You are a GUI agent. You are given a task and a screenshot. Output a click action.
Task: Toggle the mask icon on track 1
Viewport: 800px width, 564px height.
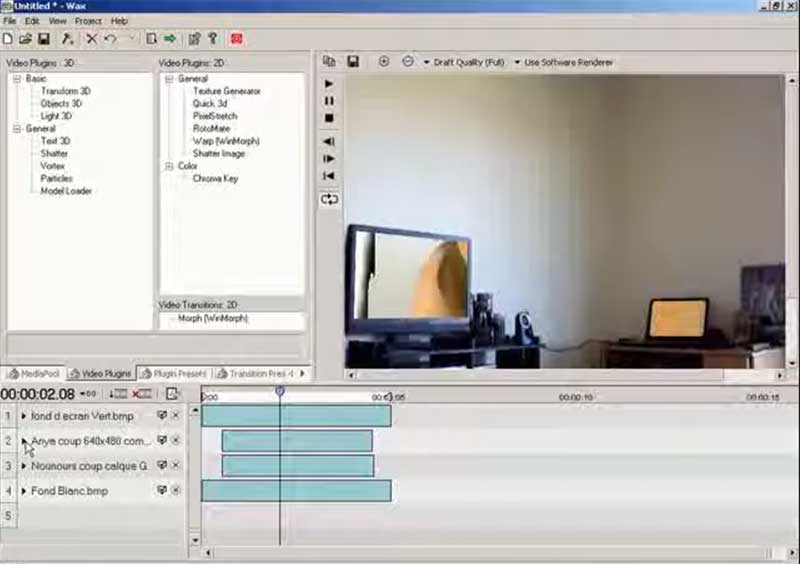[x=175, y=415]
